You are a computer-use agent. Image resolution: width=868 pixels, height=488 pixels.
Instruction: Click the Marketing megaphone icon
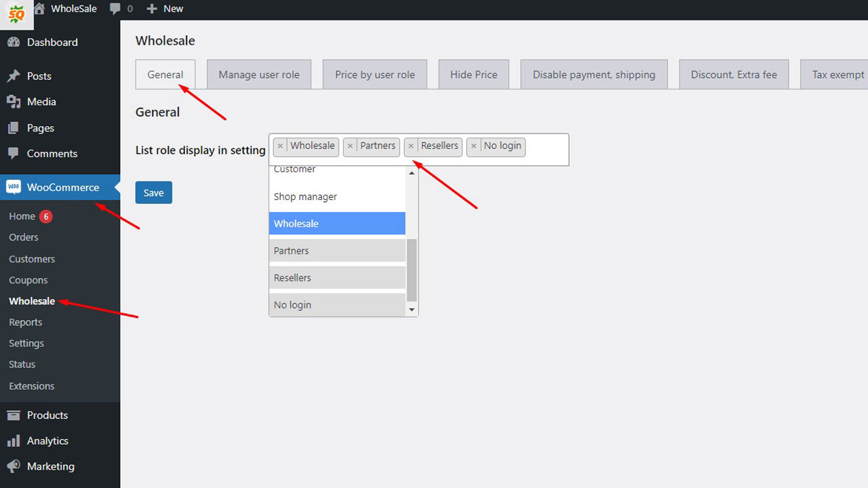click(x=13, y=466)
